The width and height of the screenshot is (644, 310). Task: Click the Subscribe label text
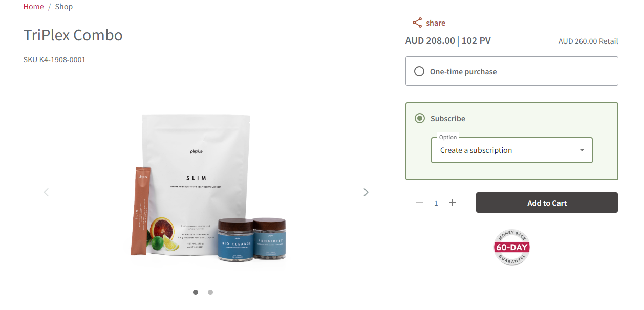point(448,118)
